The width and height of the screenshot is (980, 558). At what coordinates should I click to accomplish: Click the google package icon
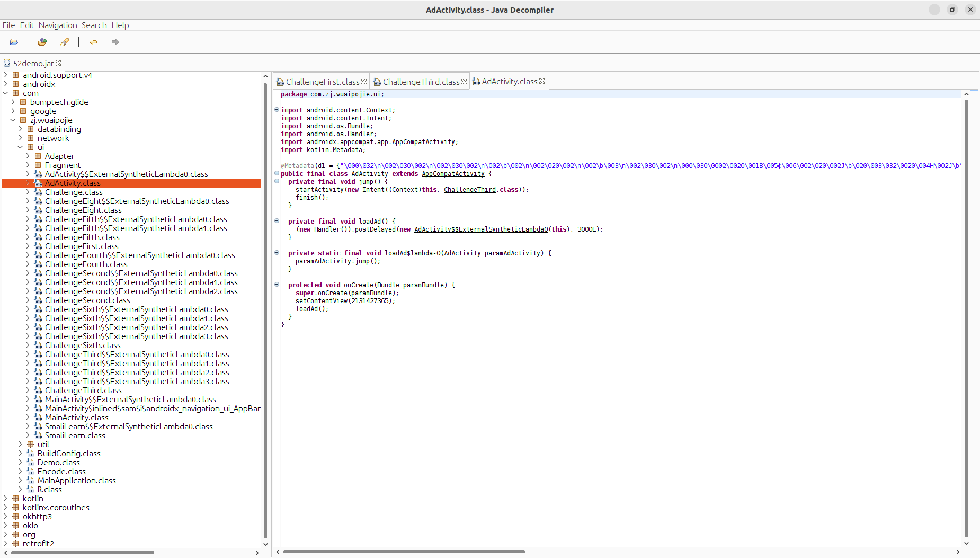point(23,111)
